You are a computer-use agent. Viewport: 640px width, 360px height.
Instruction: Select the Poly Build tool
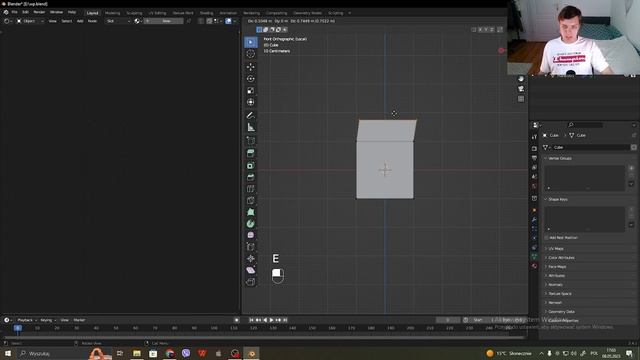251,212
